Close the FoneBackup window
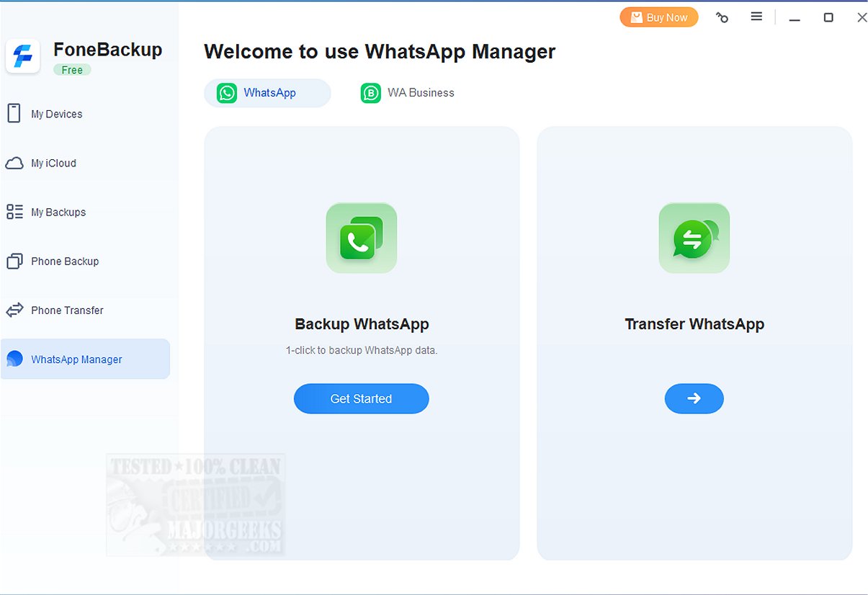The image size is (868, 595). 862,17
